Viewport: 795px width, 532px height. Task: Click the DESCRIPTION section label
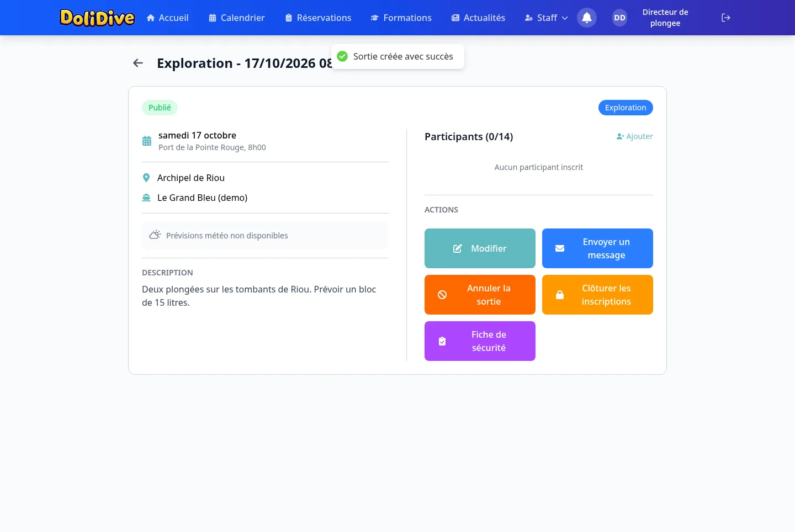point(167,273)
